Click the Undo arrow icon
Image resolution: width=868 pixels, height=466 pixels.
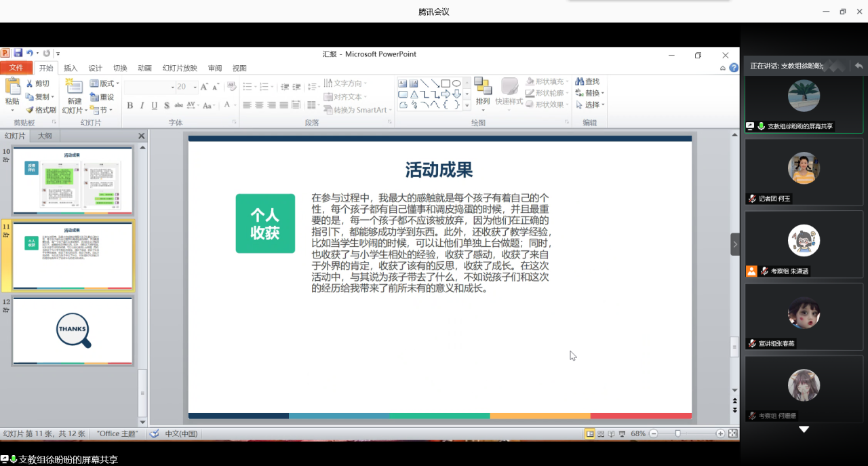(29, 53)
